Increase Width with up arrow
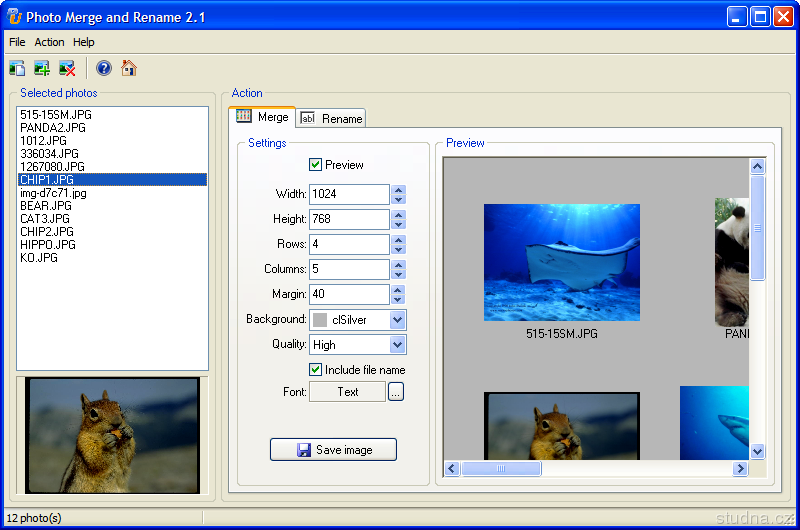 pyautogui.click(x=398, y=189)
